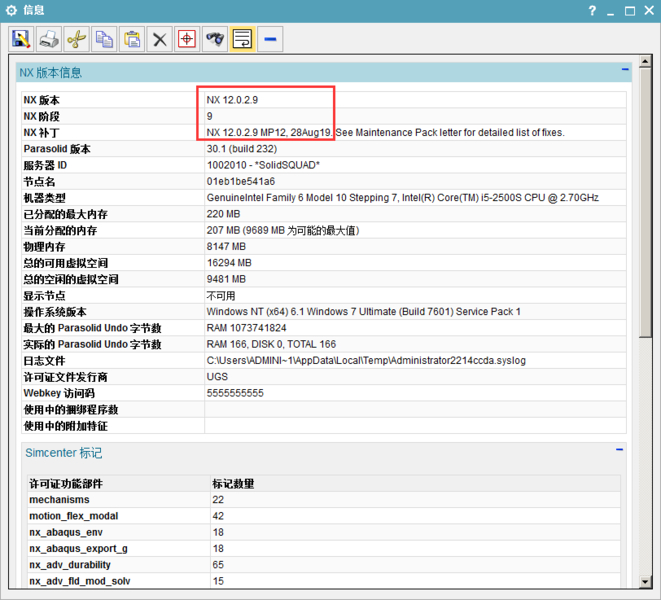Click RAM 166, DISK 0, TOTAL 166
This screenshot has width=661, height=600.
pos(271,344)
